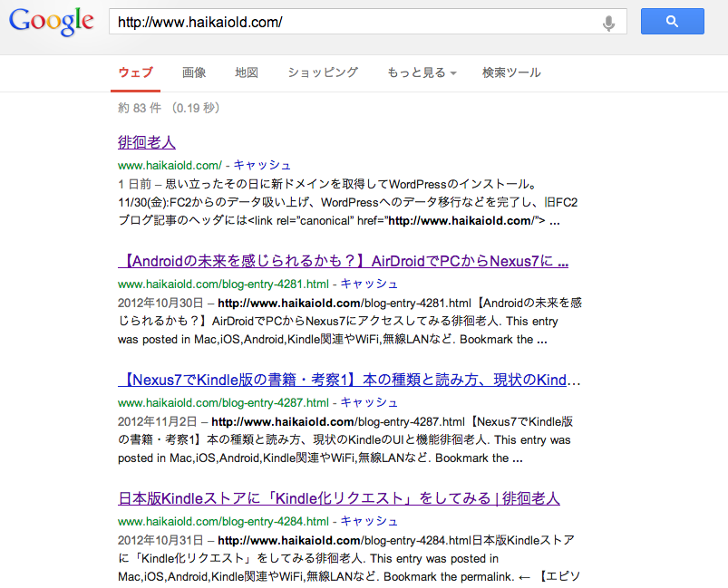Switch to the ショッピング tab
The width and height of the screenshot is (728, 588).
(323, 72)
